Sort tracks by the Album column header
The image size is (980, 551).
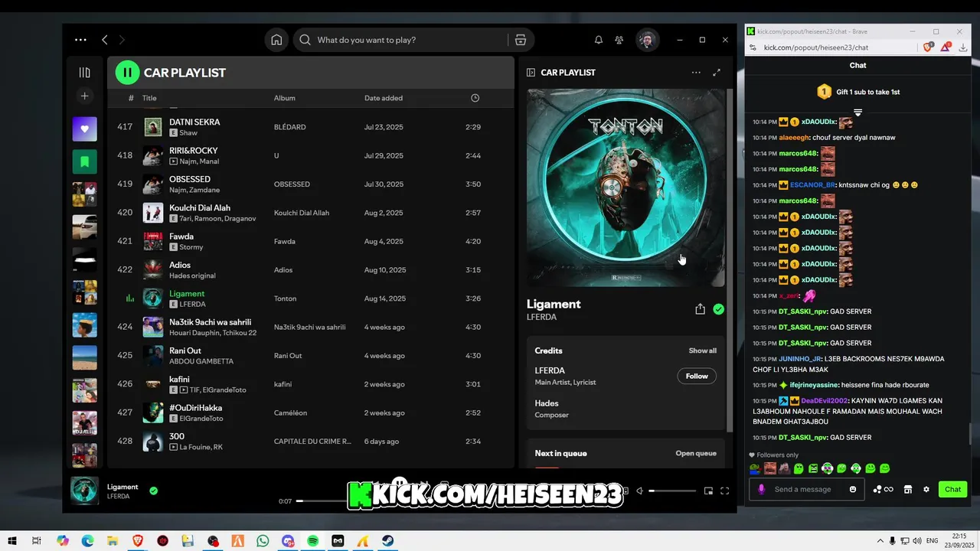pyautogui.click(x=284, y=98)
